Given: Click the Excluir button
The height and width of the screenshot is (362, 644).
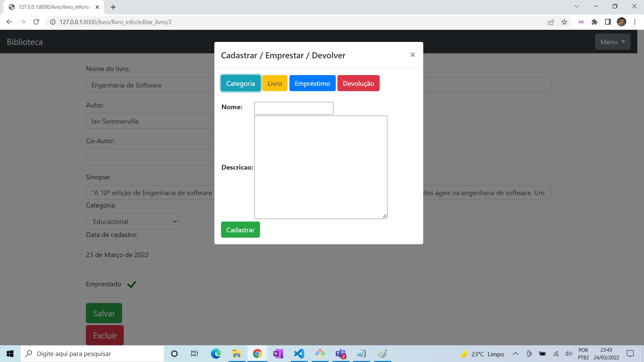Looking at the screenshot, I should coord(104,335).
